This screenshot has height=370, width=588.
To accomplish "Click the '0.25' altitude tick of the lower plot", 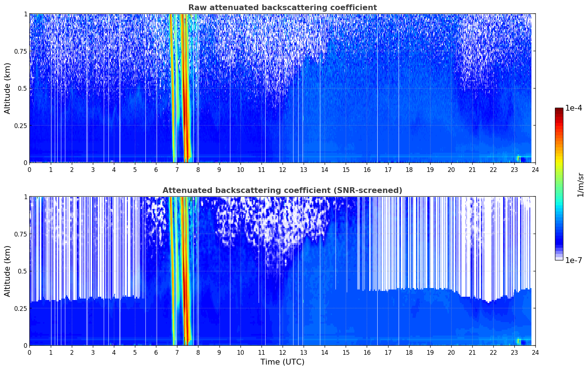I will pyautogui.click(x=21, y=308).
